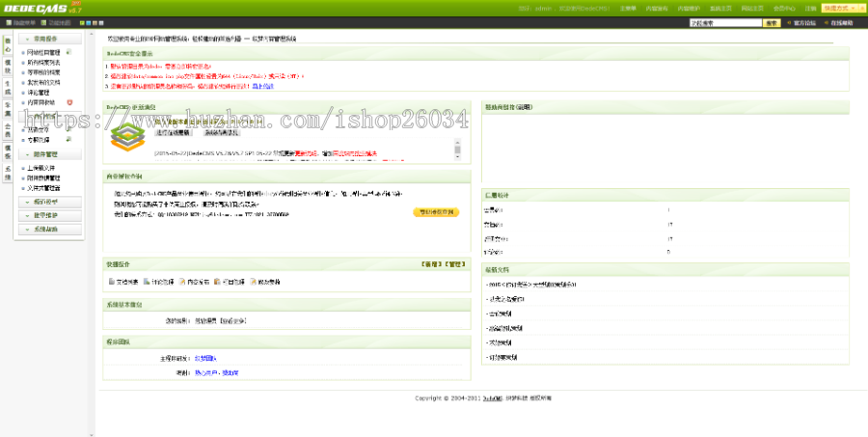868x437 pixels.
Task: Click the 进行在线更新 button
Action: pos(174,133)
